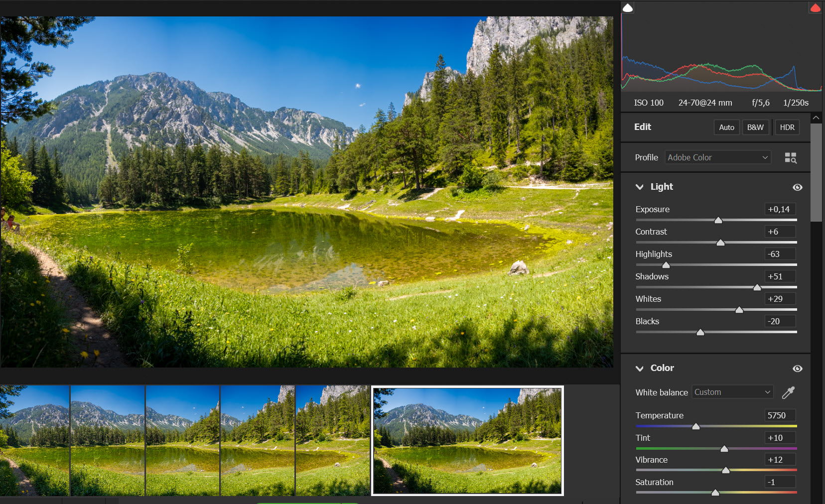Toggle the highlight clipping warning indicator
Image resolution: width=825 pixels, height=504 pixels.
pyautogui.click(x=815, y=7)
